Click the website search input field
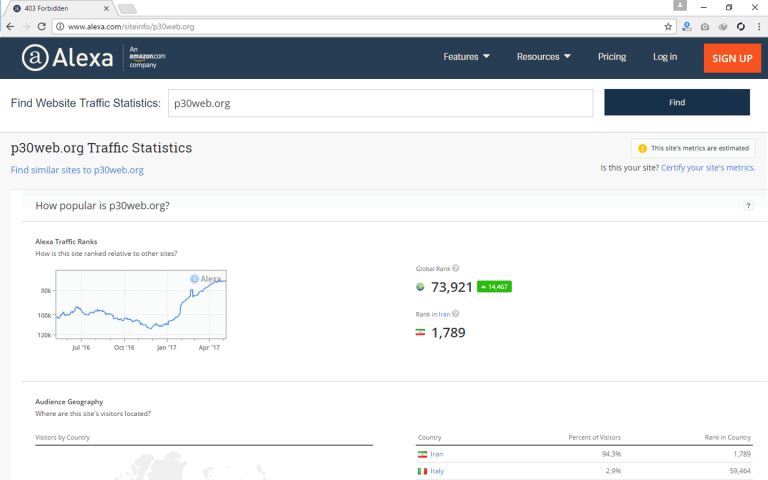Viewport: 768px width, 480px height. click(x=381, y=103)
